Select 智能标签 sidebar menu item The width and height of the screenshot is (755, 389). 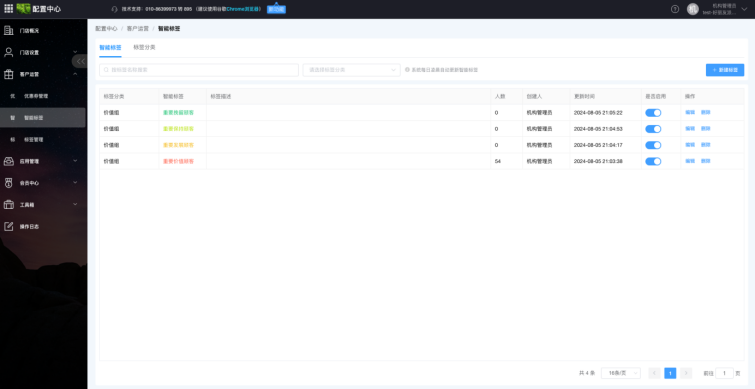[x=43, y=117]
